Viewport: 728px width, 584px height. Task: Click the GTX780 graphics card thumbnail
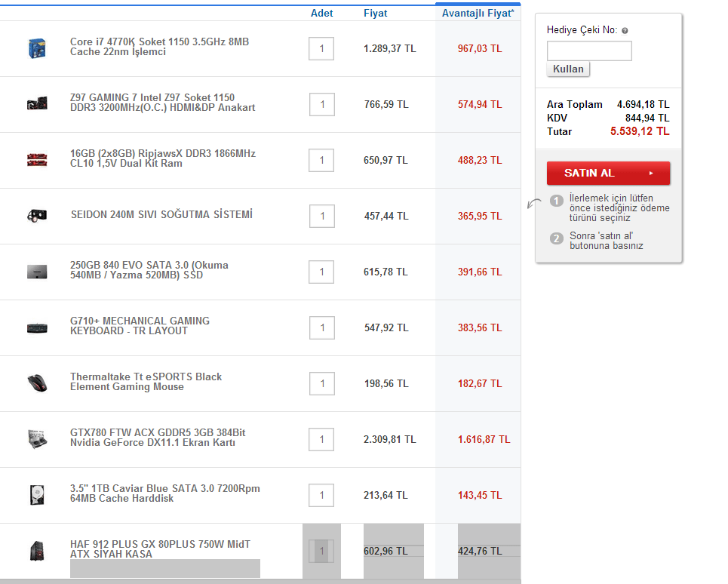coord(37,439)
